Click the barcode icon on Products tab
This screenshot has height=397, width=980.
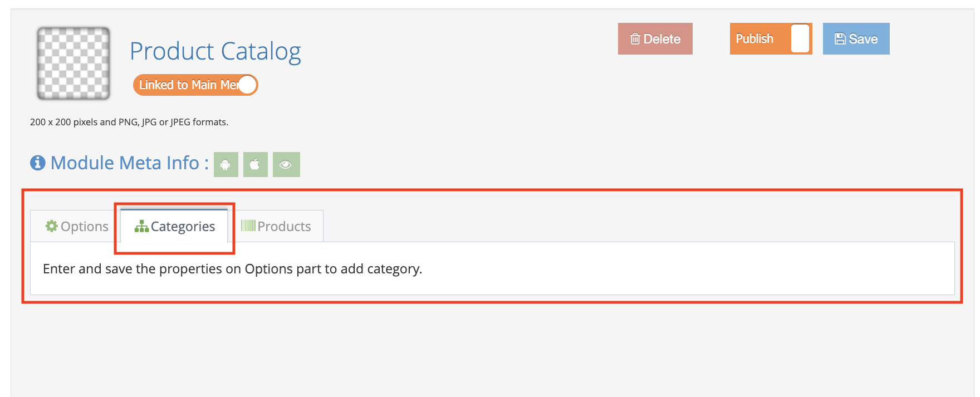248,226
